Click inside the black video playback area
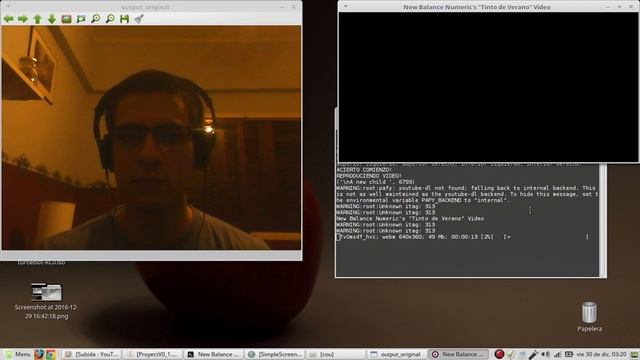640x360 pixels. point(488,87)
